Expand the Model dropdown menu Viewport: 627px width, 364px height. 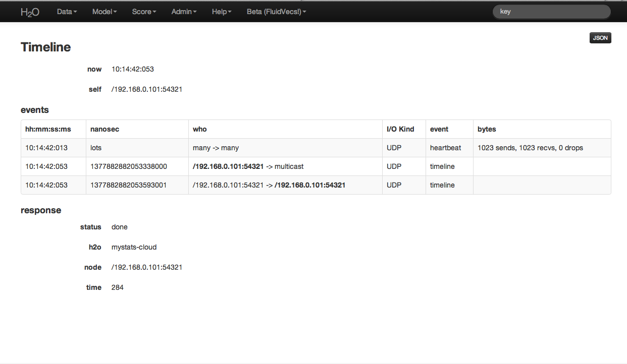click(x=104, y=12)
